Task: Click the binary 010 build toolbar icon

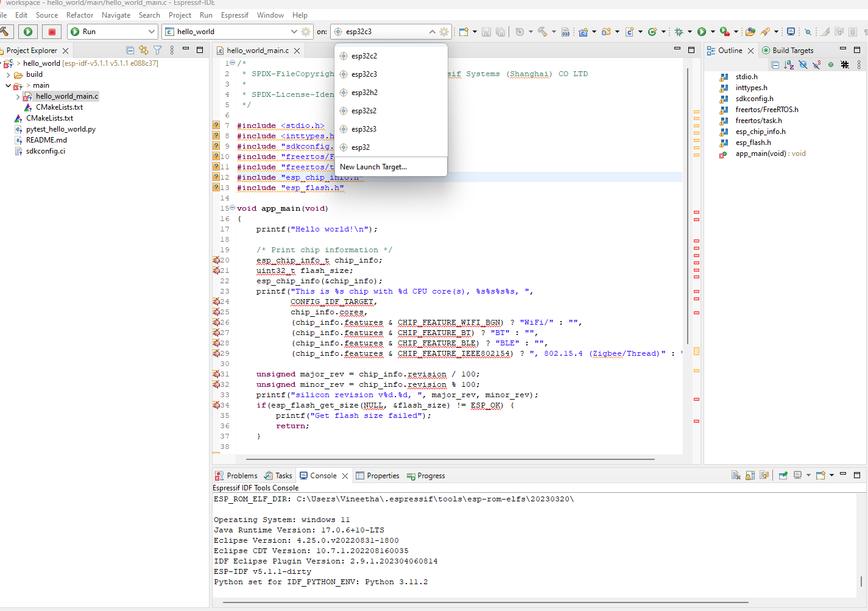Action: (x=565, y=32)
